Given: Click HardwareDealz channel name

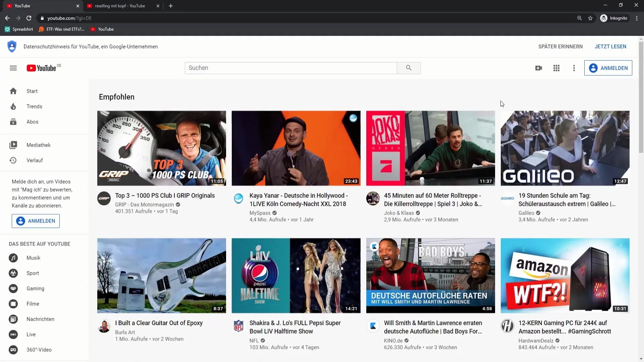Looking at the screenshot, I should (536, 341).
